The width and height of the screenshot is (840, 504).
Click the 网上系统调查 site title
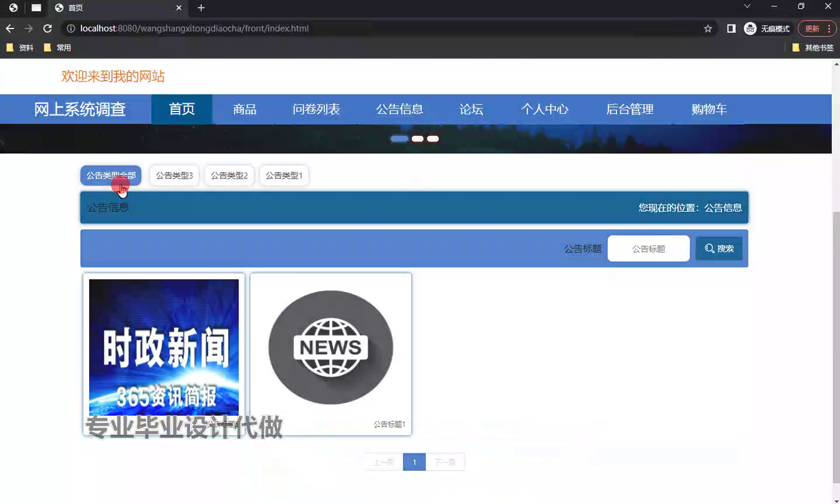pyautogui.click(x=80, y=109)
